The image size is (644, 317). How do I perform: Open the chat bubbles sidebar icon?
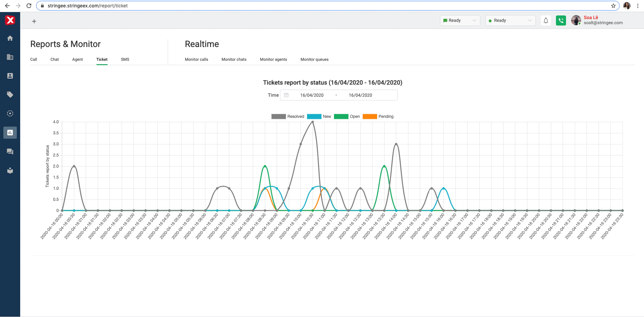coord(10,151)
